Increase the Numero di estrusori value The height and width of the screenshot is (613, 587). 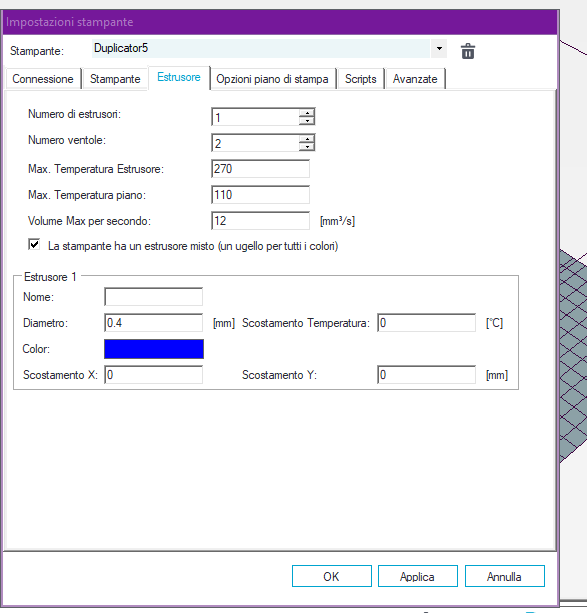point(307,113)
